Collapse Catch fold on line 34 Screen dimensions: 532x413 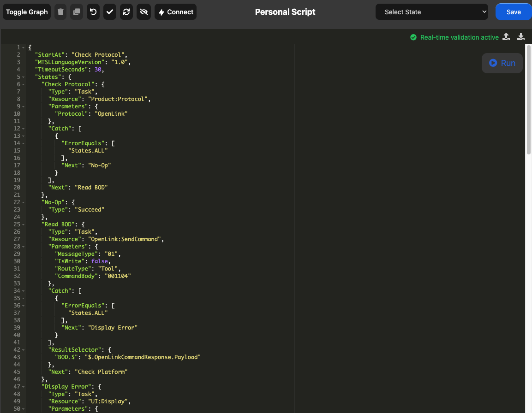(x=24, y=291)
